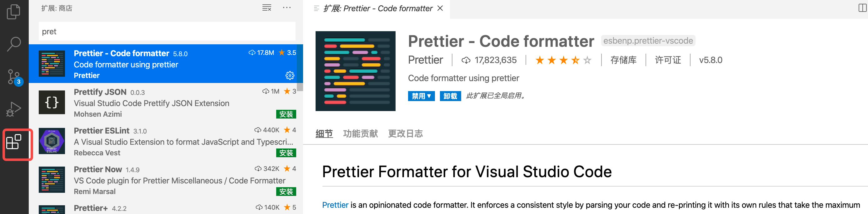Click the extension search input field
The width and height of the screenshot is (868, 214).
click(x=167, y=32)
